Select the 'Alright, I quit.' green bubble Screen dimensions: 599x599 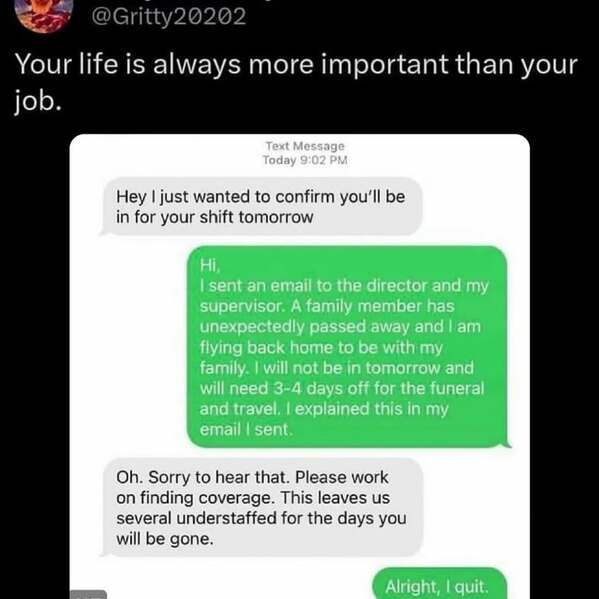439,584
